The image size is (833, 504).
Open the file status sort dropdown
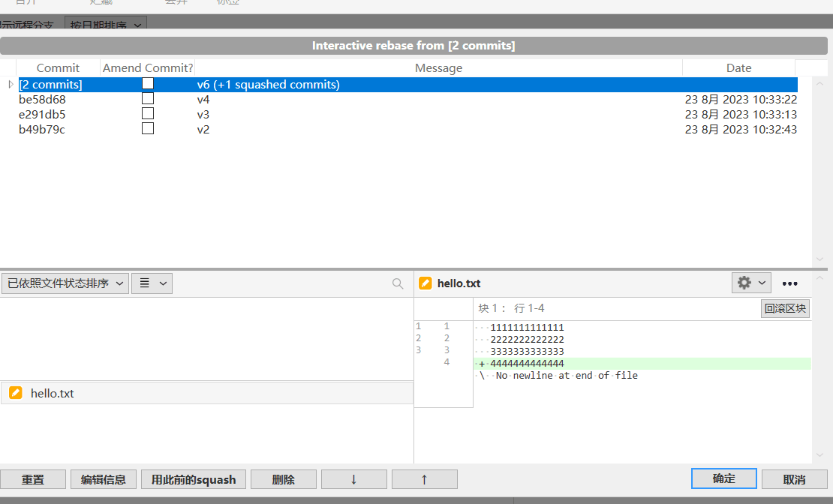point(65,283)
